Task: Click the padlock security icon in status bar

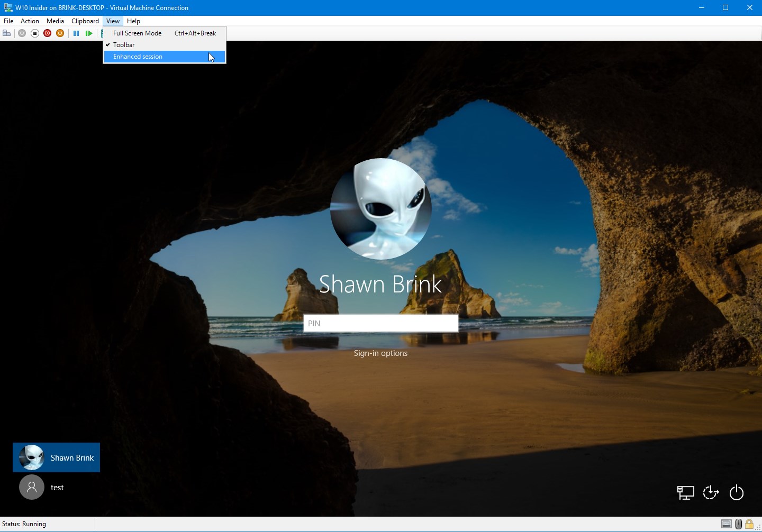Action: coord(749,524)
